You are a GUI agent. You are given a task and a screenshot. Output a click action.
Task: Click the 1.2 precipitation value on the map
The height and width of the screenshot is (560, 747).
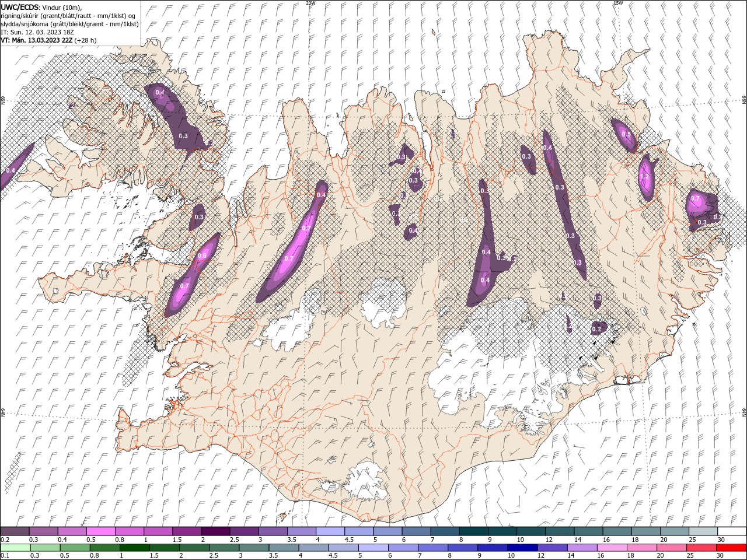pos(645,177)
